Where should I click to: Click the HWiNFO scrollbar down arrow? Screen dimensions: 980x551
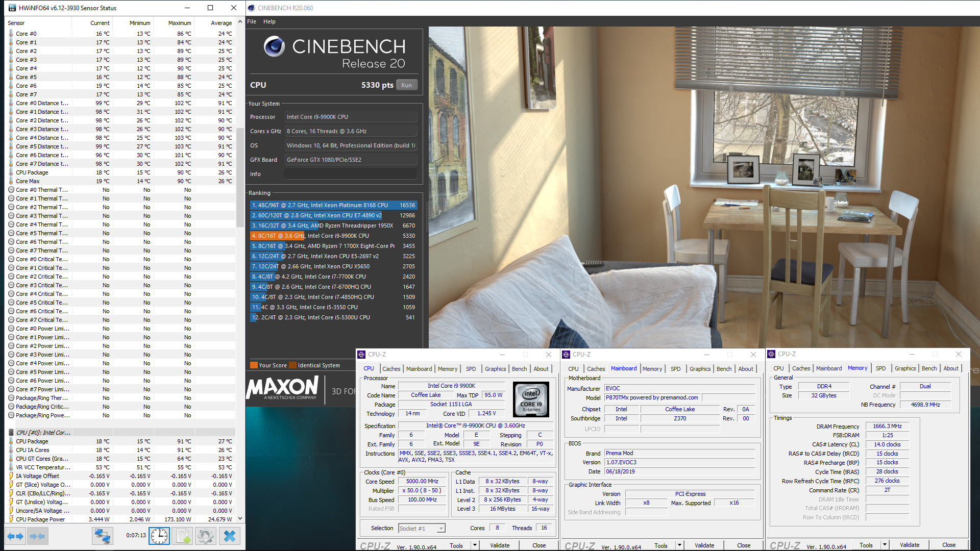tap(240, 519)
